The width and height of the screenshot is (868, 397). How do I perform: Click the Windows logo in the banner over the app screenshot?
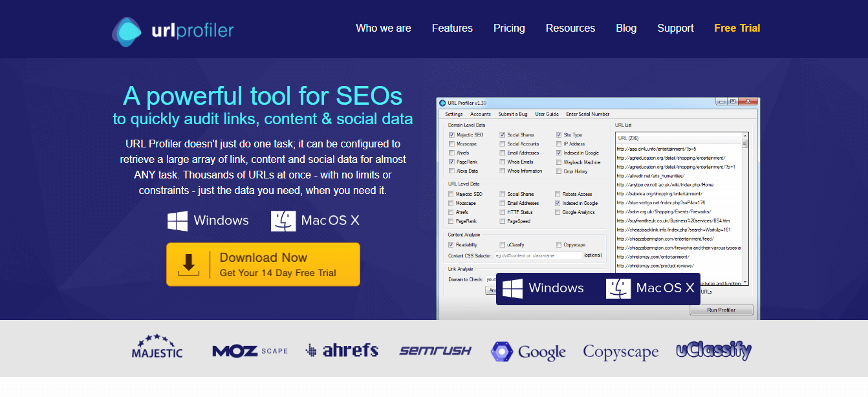[512, 288]
